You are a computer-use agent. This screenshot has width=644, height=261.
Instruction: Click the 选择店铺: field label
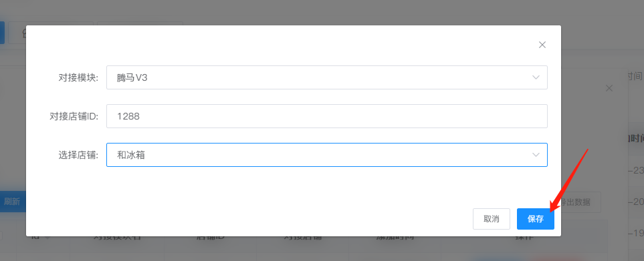click(78, 155)
